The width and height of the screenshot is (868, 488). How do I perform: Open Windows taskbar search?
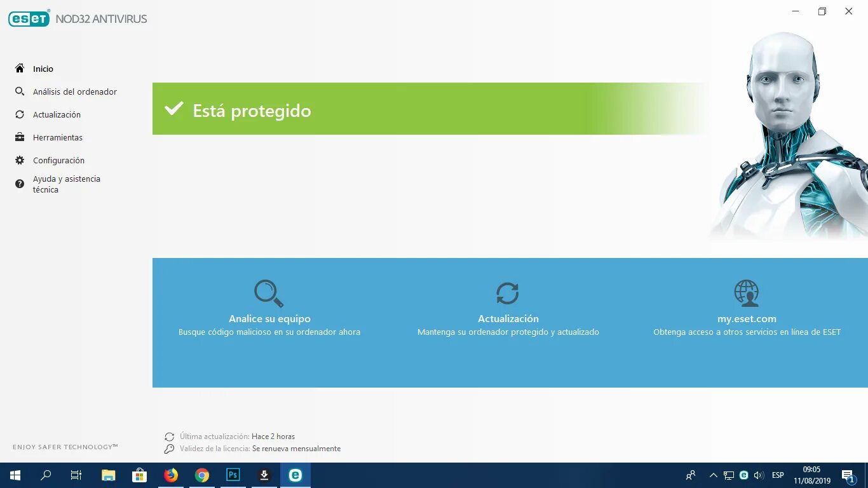(x=46, y=475)
